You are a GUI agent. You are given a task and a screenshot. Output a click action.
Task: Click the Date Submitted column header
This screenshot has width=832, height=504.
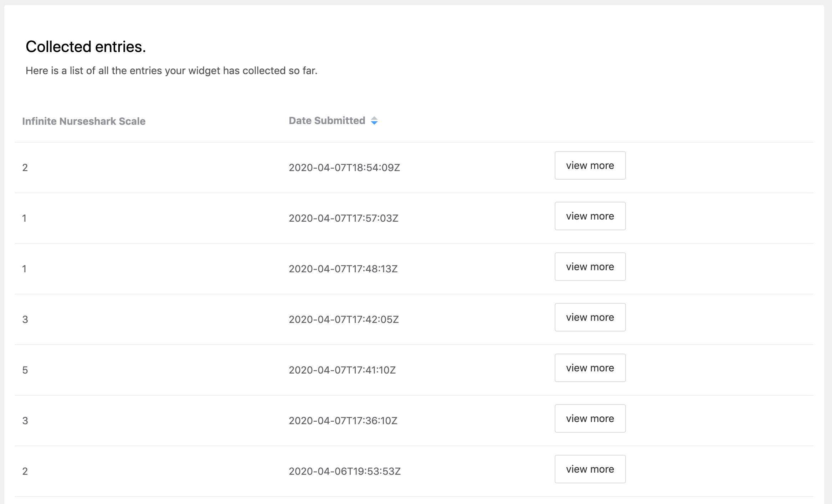click(x=327, y=121)
